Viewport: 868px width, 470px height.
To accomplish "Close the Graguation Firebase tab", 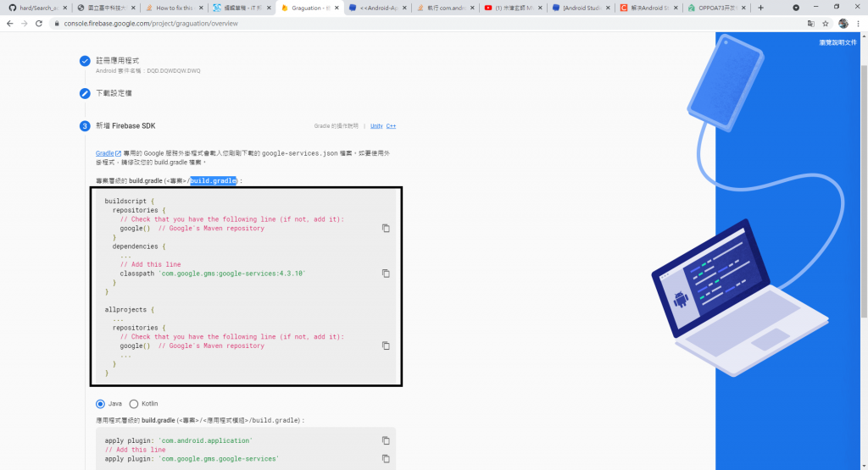I will point(337,8).
